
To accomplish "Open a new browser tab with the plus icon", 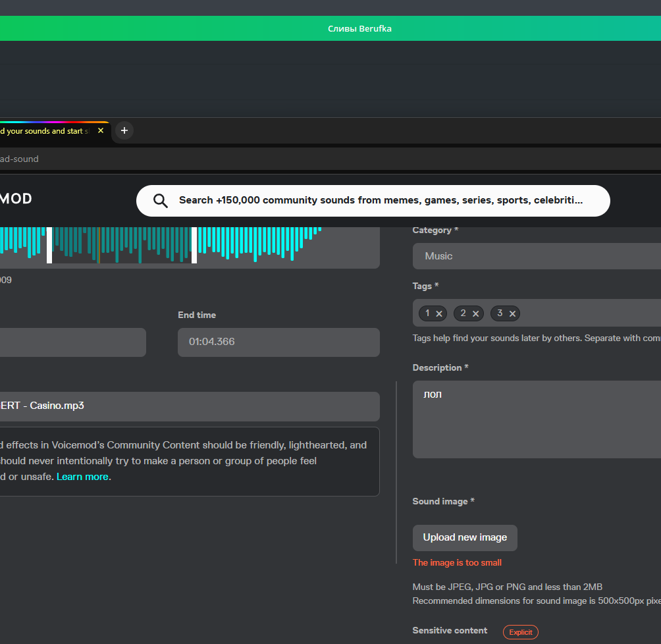I will [124, 130].
